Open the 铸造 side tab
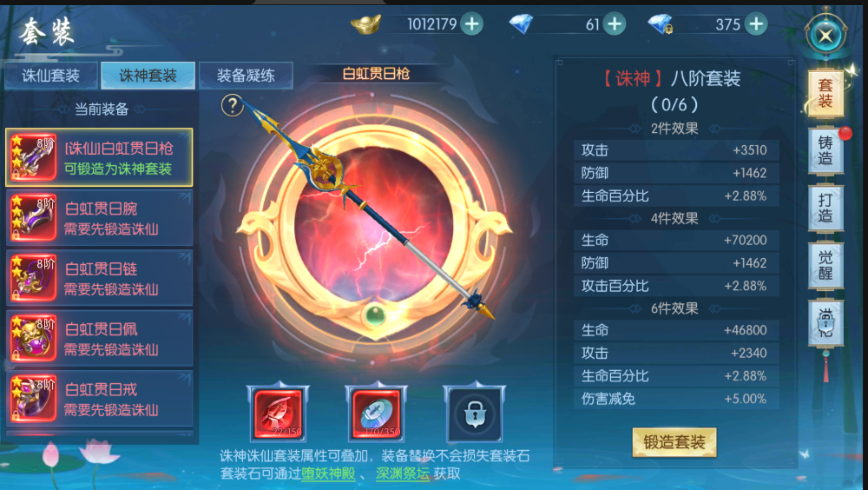The width and height of the screenshot is (868, 490). [825, 151]
